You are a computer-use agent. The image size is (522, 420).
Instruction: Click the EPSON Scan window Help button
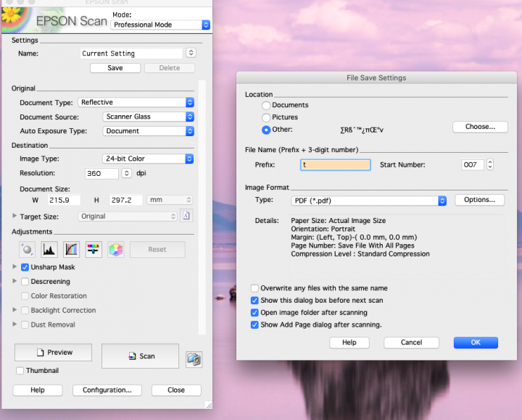(x=38, y=390)
